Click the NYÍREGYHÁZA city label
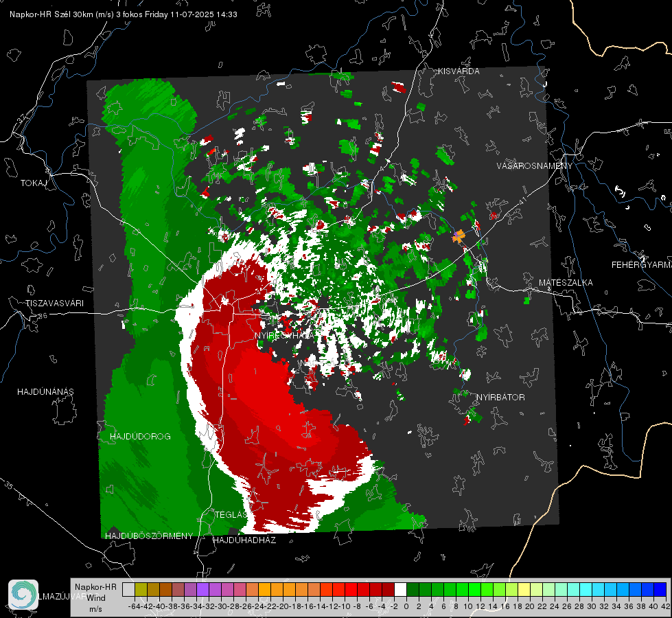This screenshot has height=618, width=672. (x=285, y=335)
